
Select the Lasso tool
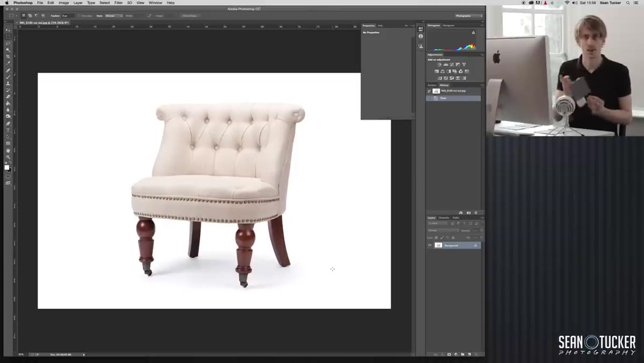coord(8,42)
